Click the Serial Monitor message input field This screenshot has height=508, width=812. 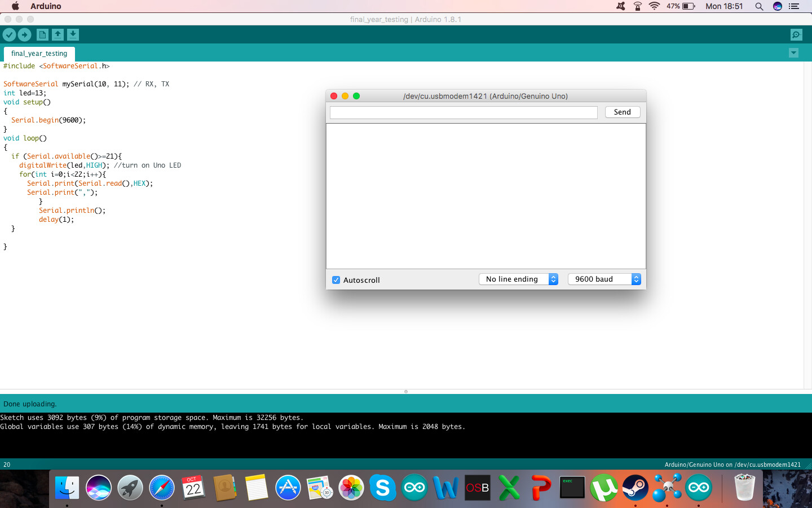pos(462,112)
